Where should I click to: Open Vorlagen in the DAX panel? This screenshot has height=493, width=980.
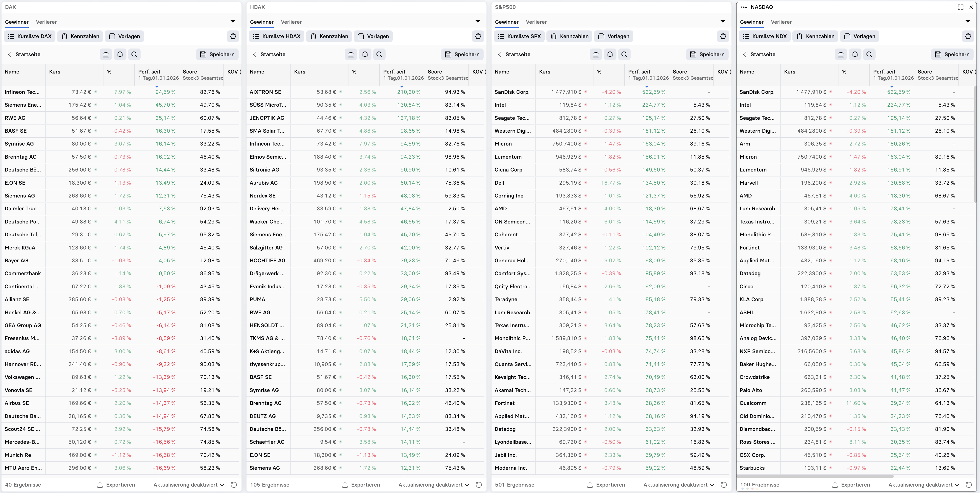pyautogui.click(x=124, y=37)
